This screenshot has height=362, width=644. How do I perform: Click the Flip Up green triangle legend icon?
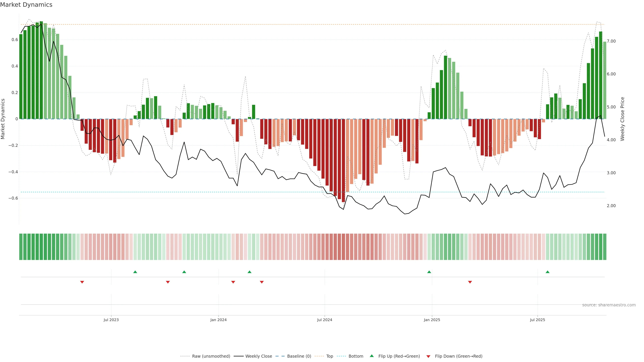point(372,356)
